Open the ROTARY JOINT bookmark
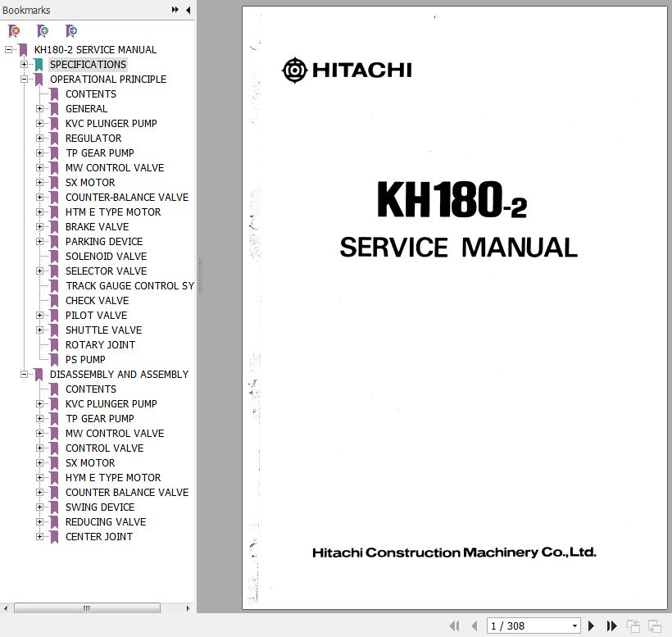 point(100,345)
